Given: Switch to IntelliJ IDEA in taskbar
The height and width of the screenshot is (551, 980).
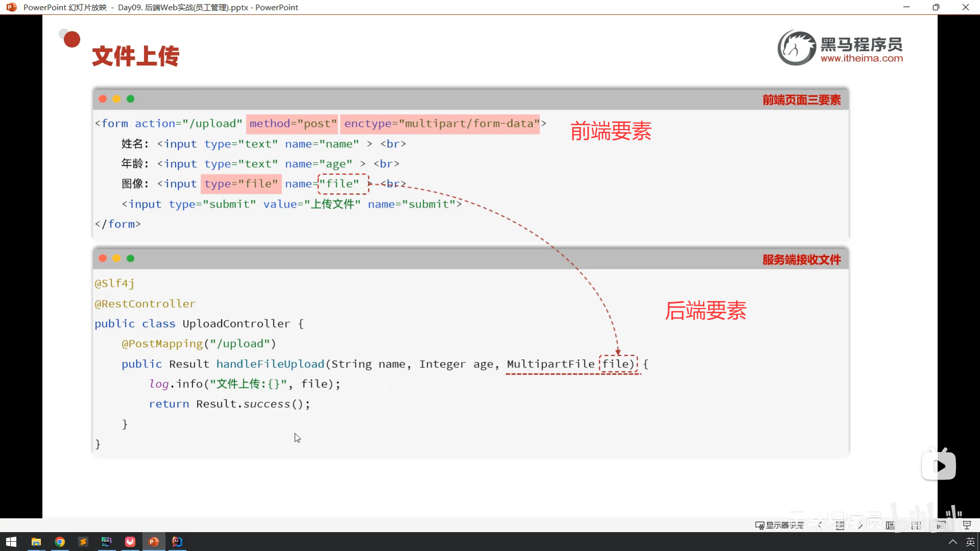Looking at the screenshot, I should [x=177, y=542].
